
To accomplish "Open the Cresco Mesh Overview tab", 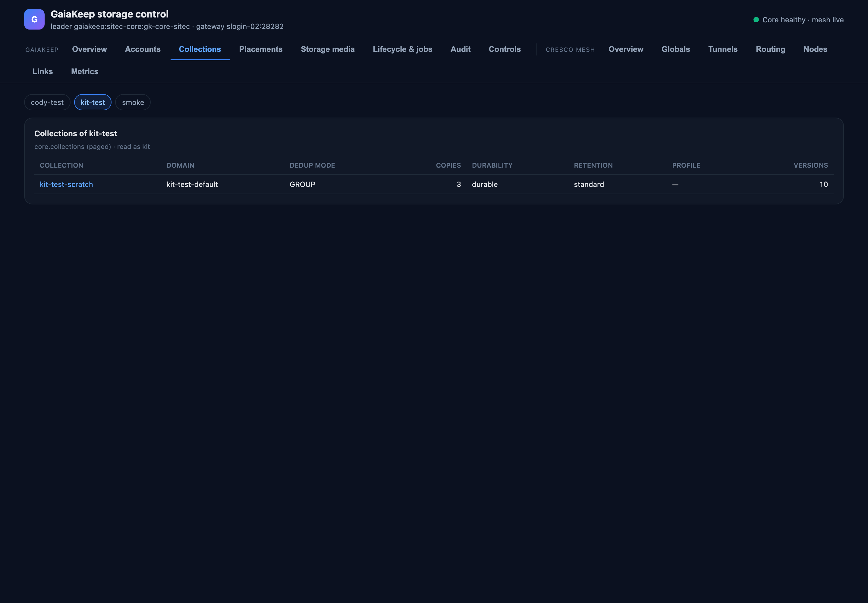I will (626, 49).
